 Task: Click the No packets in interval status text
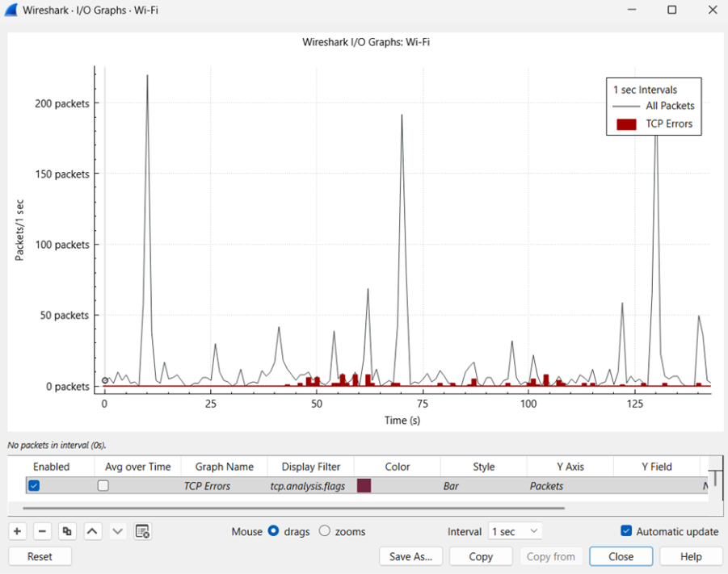(57, 445)
